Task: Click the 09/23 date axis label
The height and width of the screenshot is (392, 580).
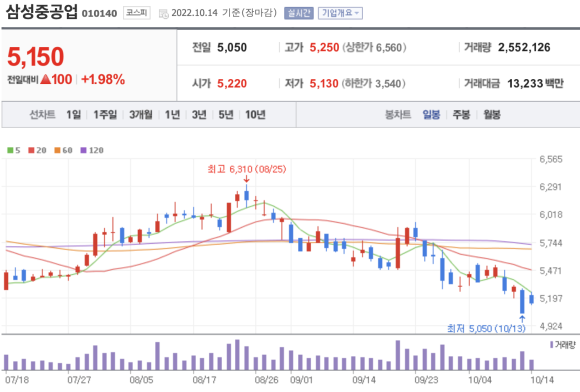Action: (x=426, y=380)
